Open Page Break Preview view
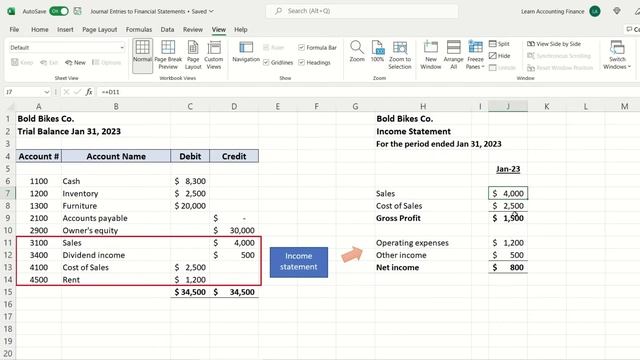The height and width of the screenshot is (360, 640). pos(168,56)
